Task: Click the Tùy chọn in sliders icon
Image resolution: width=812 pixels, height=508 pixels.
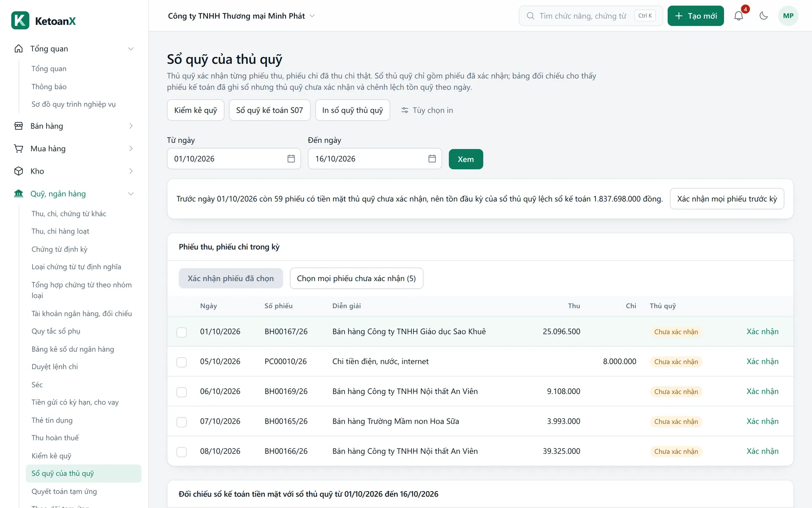Action: pos(405,110)
